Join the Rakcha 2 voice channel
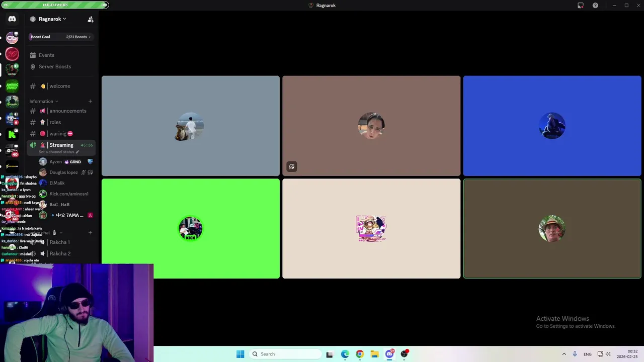The width and height of the screenshot is (644, 362). coord(60,253)
